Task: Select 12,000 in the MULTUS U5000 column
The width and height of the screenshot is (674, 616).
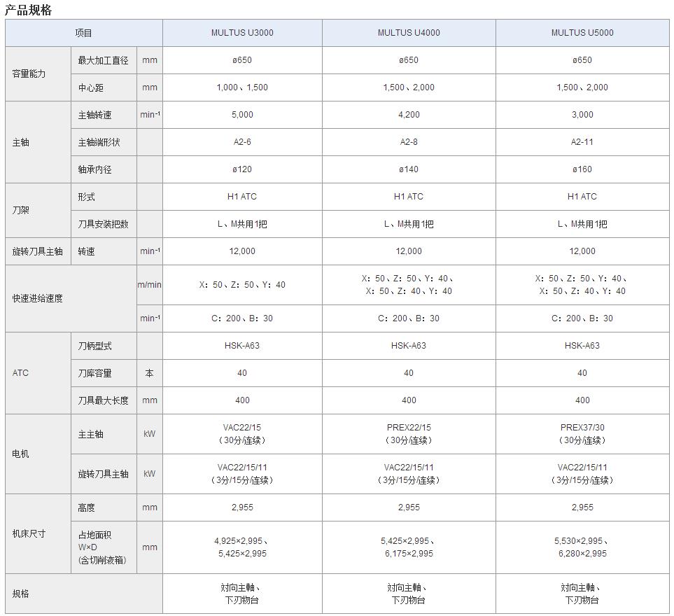Action: [582, 251]
